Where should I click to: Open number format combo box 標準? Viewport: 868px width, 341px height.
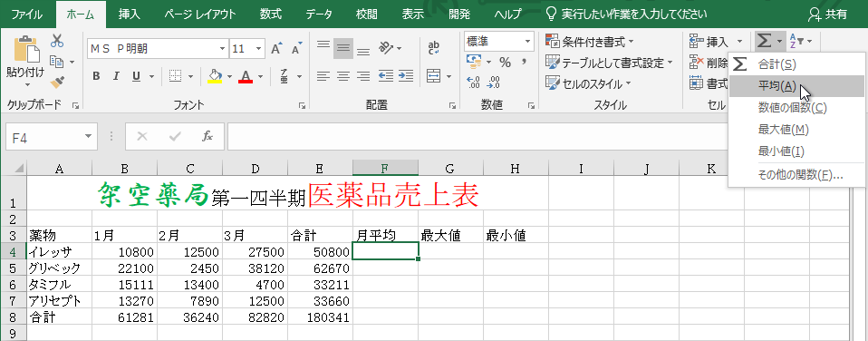[x=498, y=41]
